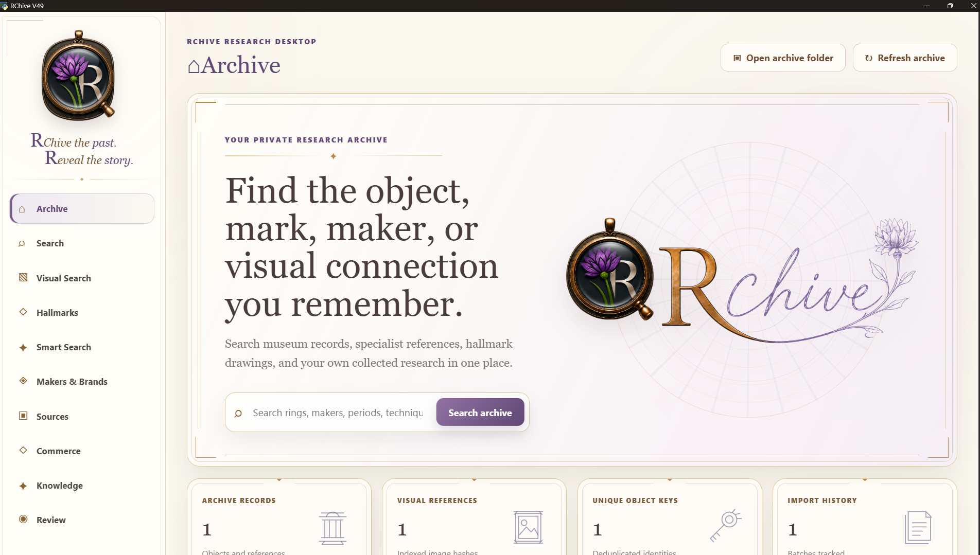Click the refresh arrow icon in Refresh archive
The height and width of the screenshot is (555, 980).
click(x=869, y=58)
